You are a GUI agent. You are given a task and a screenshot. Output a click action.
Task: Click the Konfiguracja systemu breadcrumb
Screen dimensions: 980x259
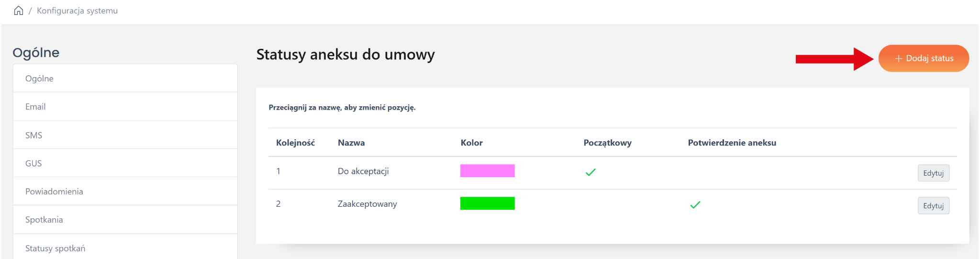[x=77, y=11]
